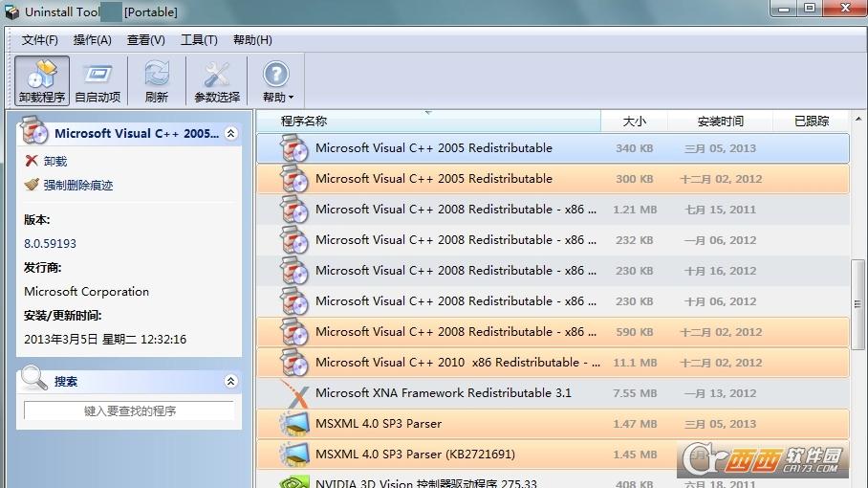The height and width of the screenshot is (488, 868).
Task: Select Microsoft XNA Framework Redistributable 3.1
Action: coord(553,393)
